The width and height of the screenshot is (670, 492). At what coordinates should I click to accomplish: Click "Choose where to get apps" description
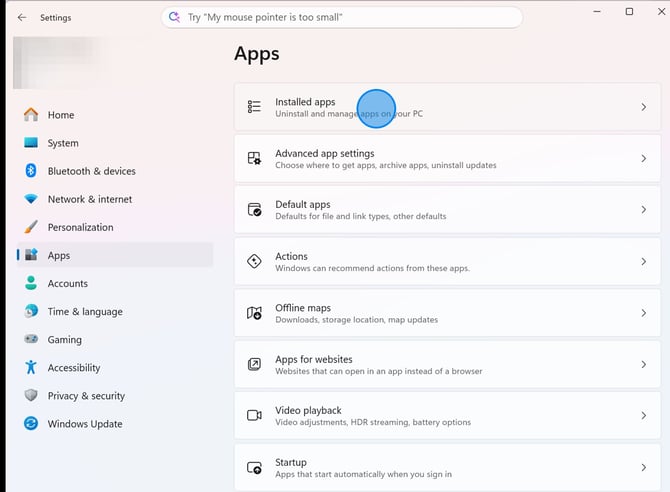click(386, 165)
